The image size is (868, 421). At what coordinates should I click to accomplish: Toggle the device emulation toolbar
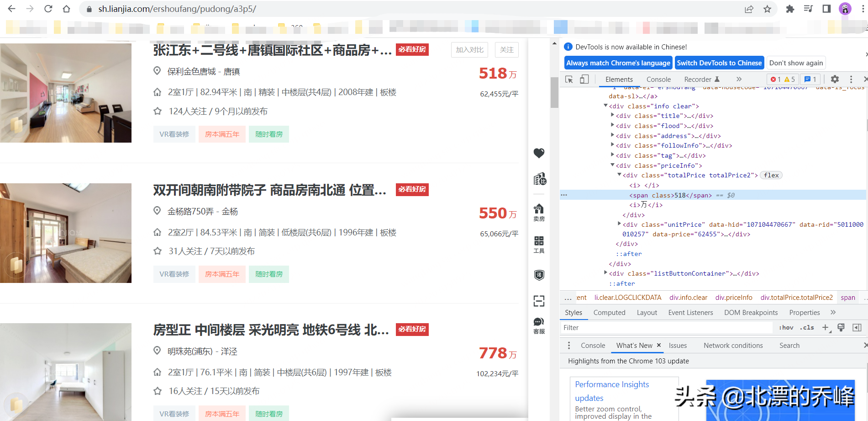tap(584, 79)
